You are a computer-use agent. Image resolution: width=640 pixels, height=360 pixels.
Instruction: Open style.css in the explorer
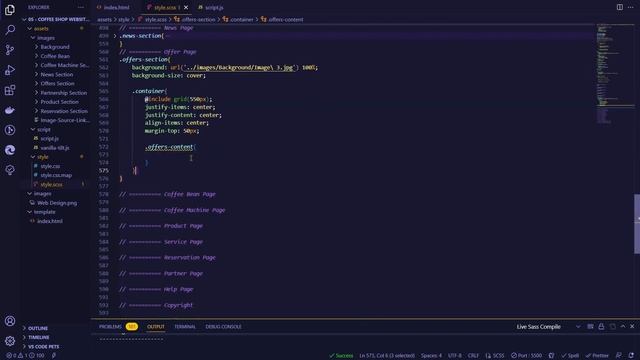point(50,166)
